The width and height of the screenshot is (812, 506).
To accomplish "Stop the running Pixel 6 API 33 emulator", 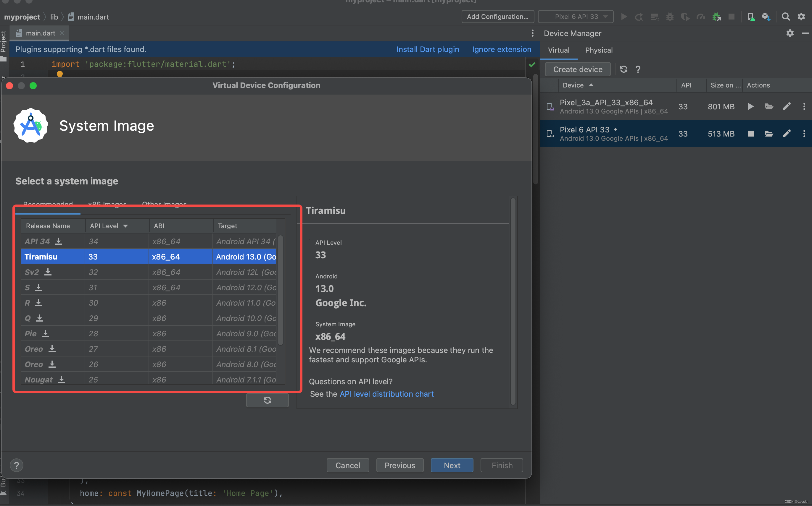I will [751, 134].
